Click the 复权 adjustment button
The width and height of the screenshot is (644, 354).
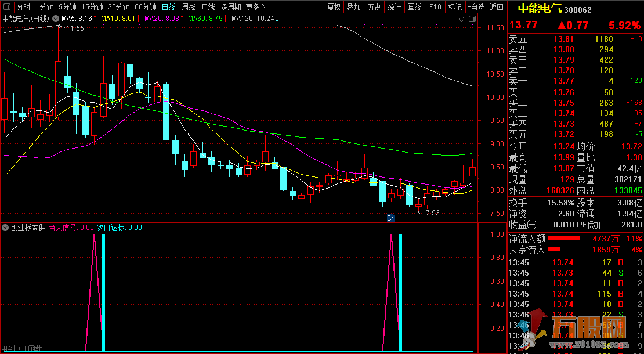[x=334, y=7]
